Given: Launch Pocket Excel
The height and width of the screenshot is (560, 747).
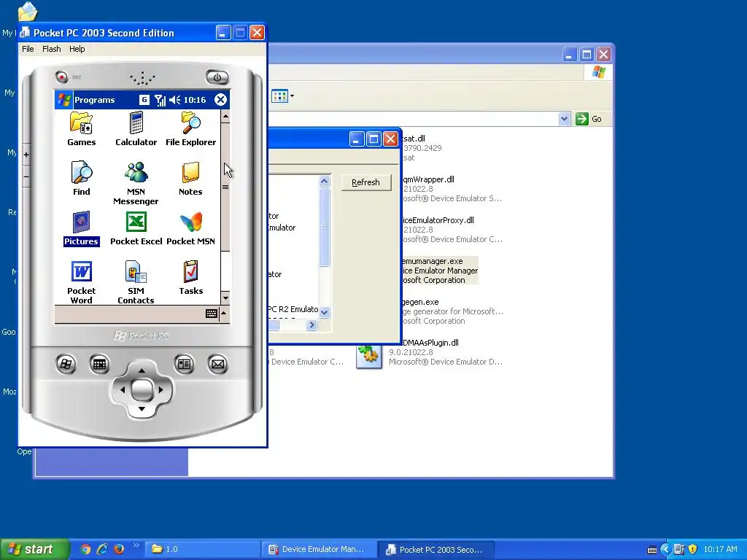Looking at the screenshot, I should point(136,228).
